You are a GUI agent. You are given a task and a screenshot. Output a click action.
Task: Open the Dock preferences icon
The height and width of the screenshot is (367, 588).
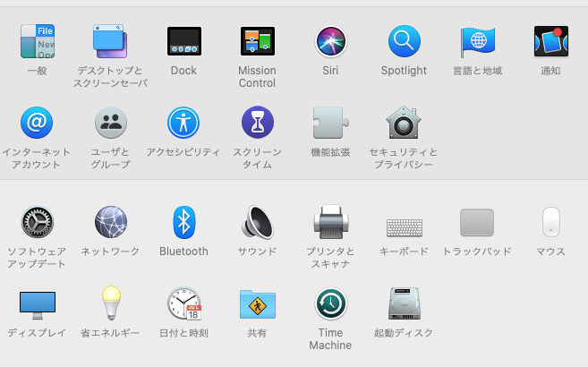coord(184,41)
